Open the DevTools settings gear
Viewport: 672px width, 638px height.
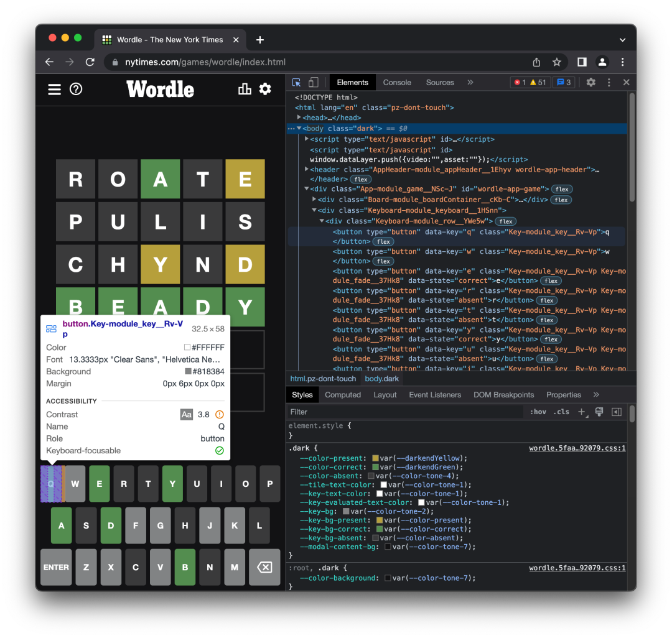[591, 82]
